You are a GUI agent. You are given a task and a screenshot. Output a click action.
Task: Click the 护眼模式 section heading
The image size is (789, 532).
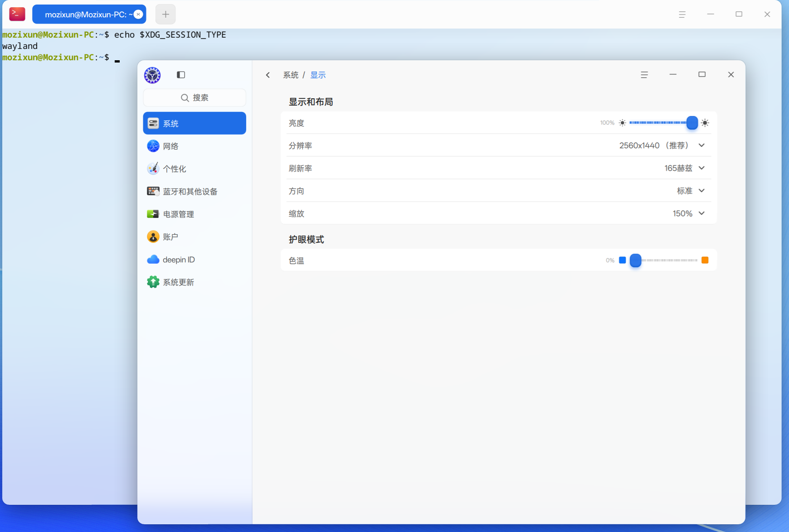click(x=307, y=239)
